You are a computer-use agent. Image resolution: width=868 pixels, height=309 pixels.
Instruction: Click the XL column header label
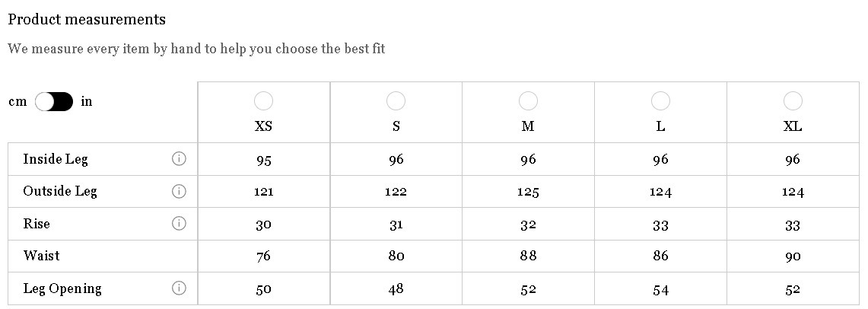793,126
